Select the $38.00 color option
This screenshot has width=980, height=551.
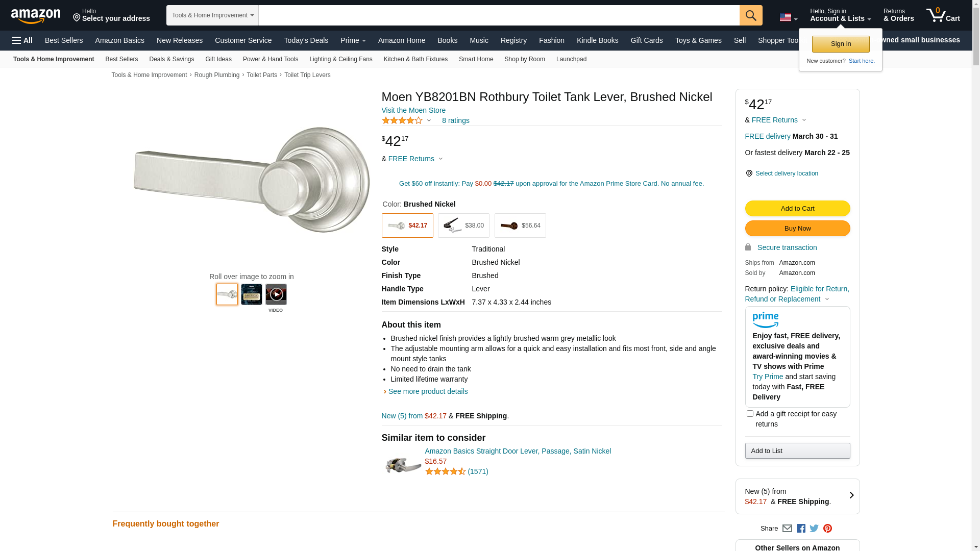(x=463, y=226)
